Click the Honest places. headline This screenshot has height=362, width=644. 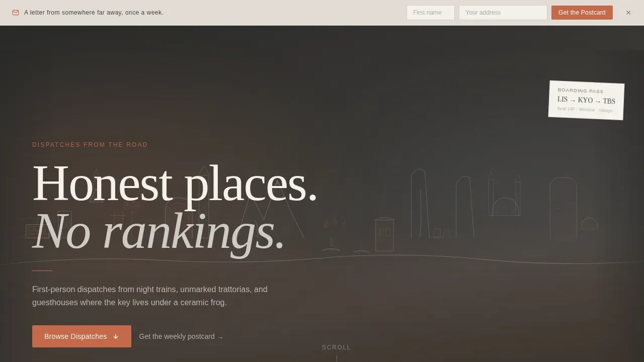[175, 183]
